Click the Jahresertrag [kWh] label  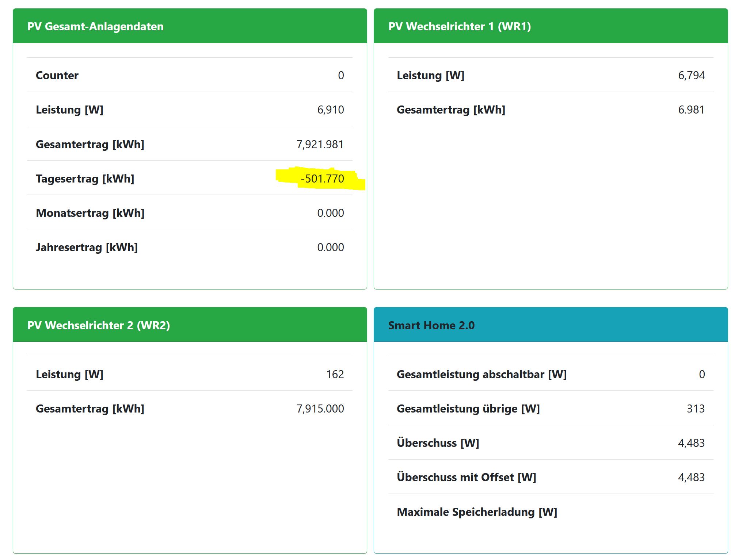(87, 248)
